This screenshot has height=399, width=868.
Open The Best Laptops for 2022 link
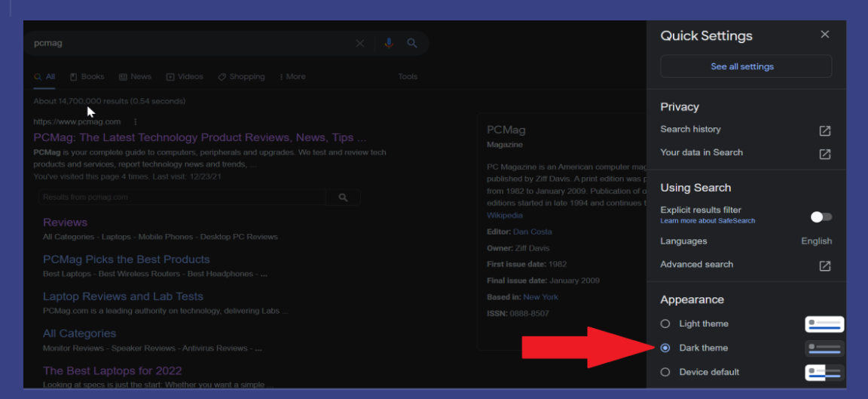coord(112,371)
